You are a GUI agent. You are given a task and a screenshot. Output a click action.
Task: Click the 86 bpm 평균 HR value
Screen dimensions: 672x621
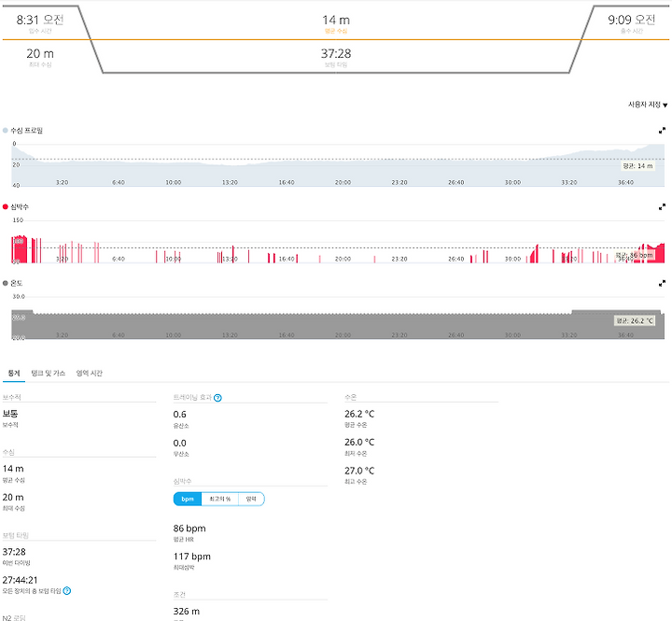click(x=189, y=529)
